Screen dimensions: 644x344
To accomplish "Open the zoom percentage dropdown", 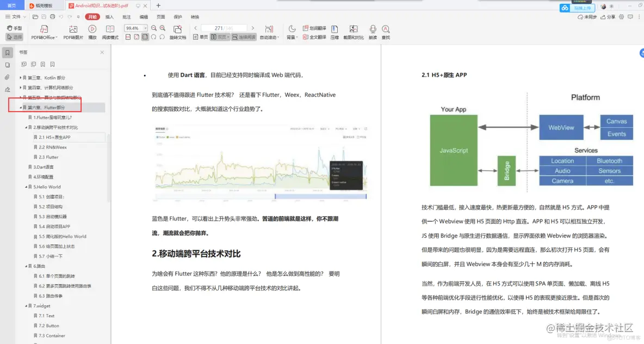I will (x=145, y=28).
